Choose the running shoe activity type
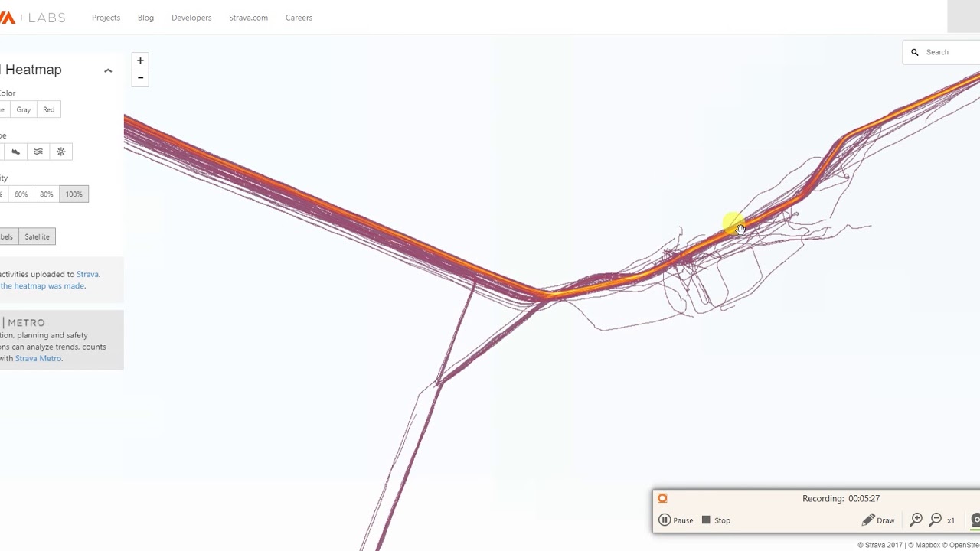This screenshot has width=980, height=551. [15, 152]
